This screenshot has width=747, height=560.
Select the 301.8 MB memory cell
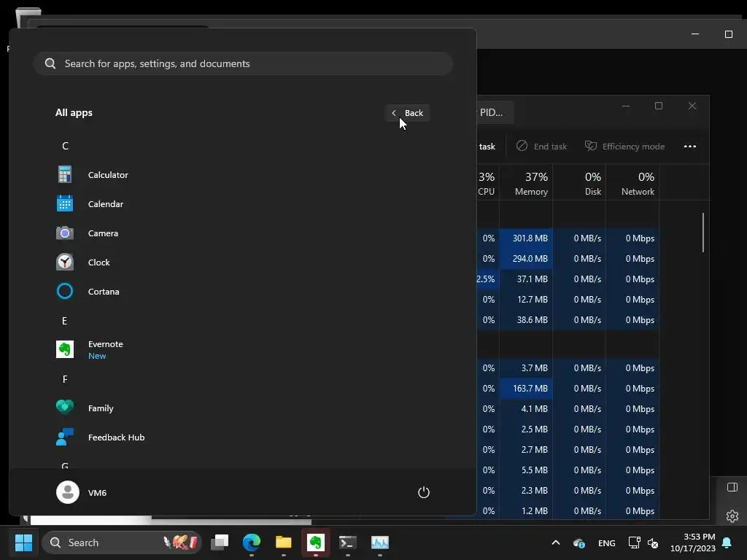(526, 238)
